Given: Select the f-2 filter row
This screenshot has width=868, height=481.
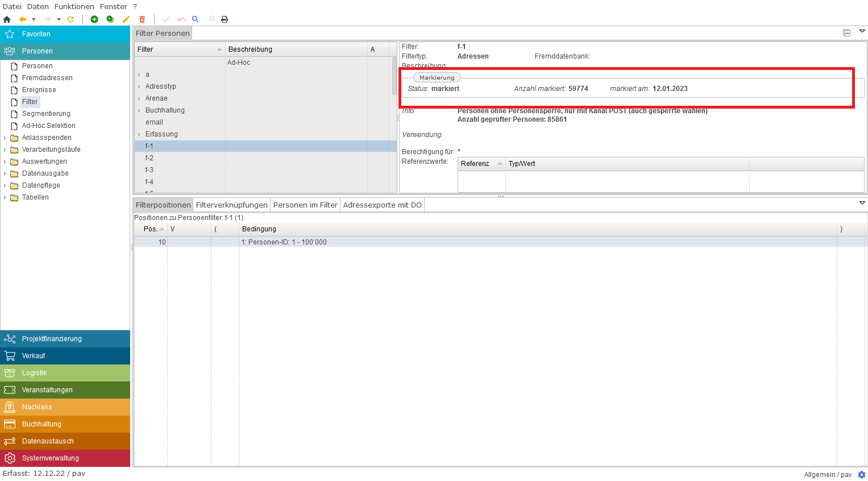Looking at the screenshot, I should [x=149, y=158].
